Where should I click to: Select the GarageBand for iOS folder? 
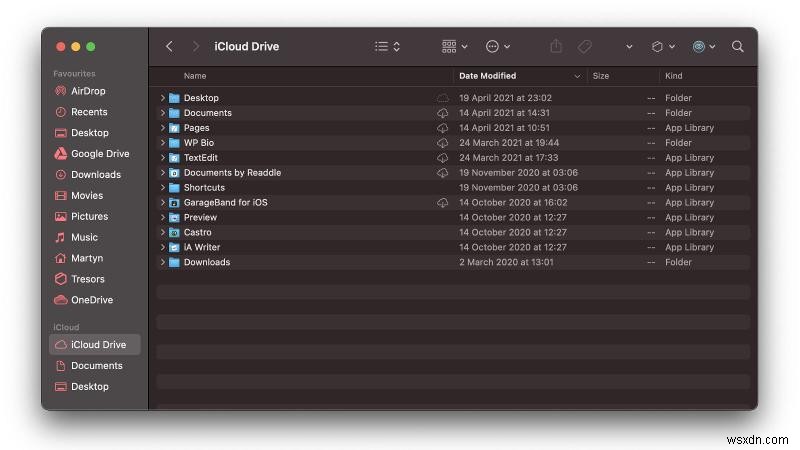[226, 203]
